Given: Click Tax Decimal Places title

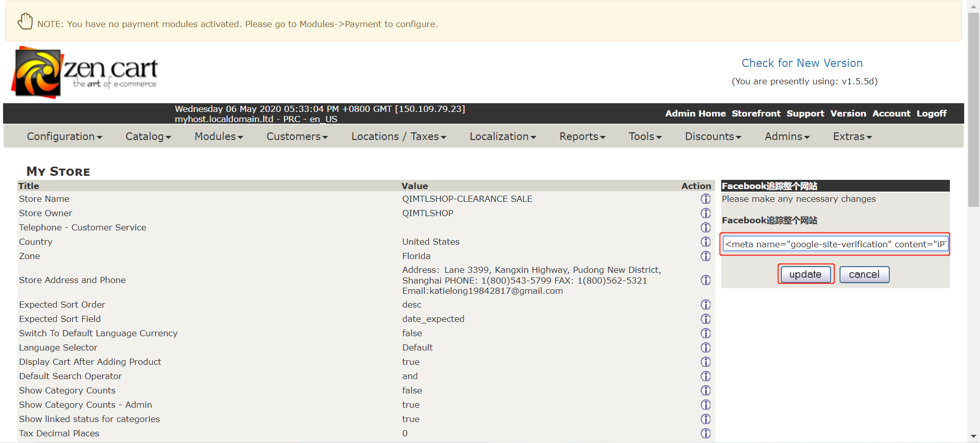Looking at the screenshot, I should 59,433.
